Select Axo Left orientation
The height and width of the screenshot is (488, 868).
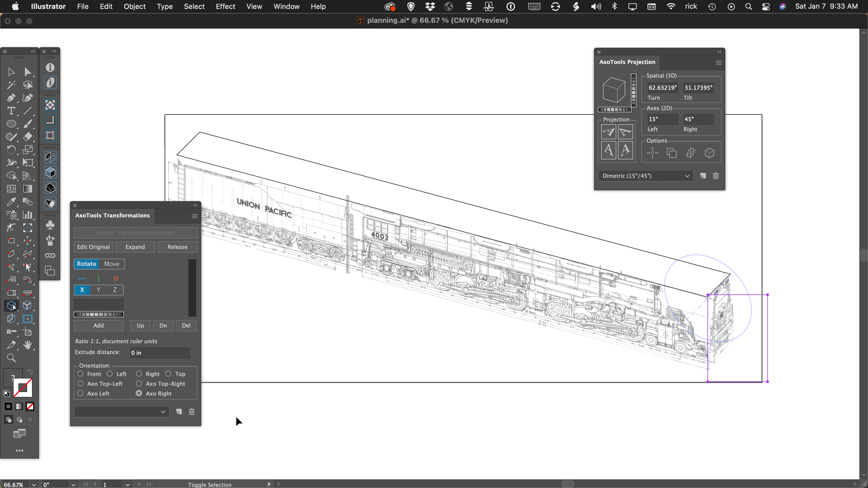tap(80, 393)
